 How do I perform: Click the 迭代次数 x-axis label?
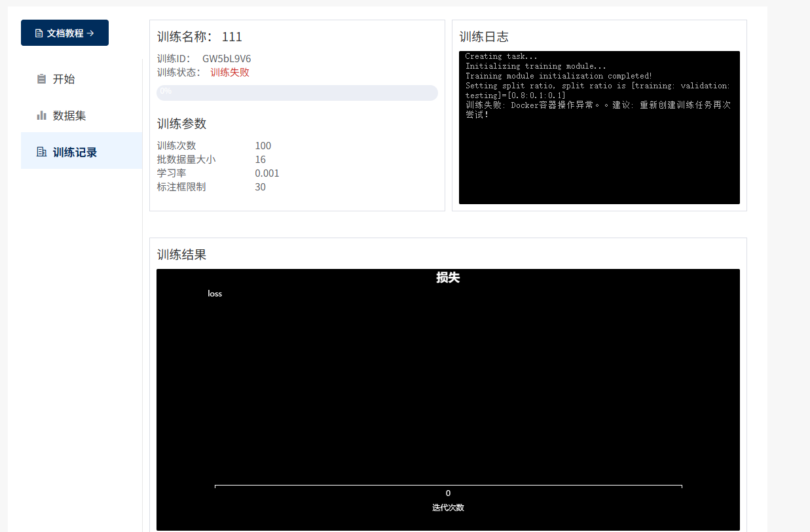click(448, 508)
